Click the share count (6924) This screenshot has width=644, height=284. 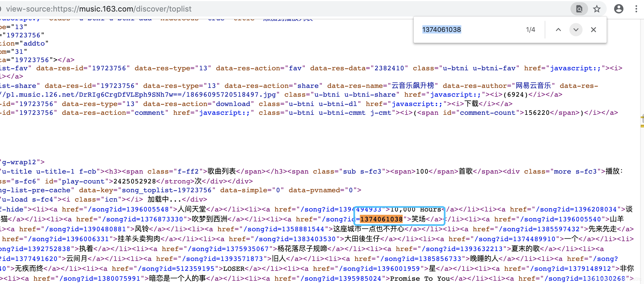516,95
